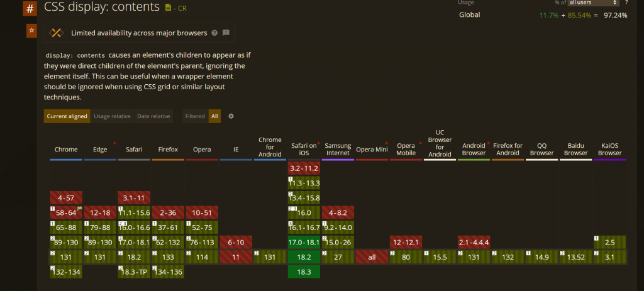The image size is (644, 291).
Task: Click the Opera Mobile header
Action: (406, 149)
